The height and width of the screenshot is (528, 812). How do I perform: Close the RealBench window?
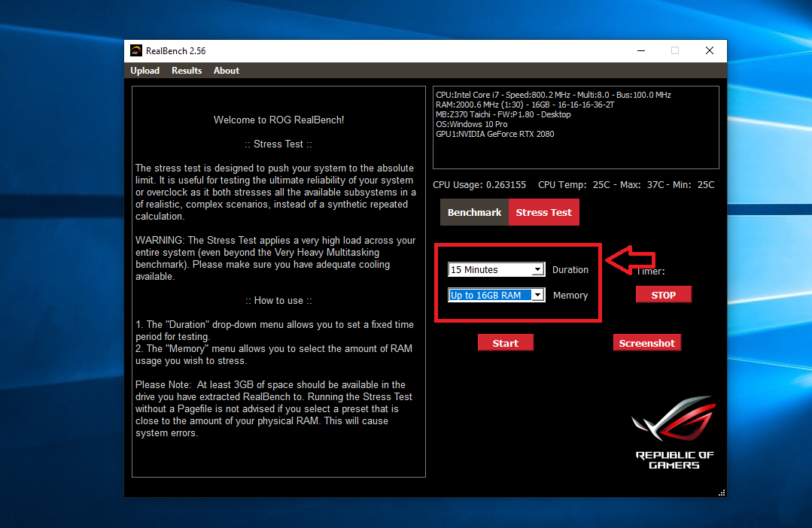(710, 50)
